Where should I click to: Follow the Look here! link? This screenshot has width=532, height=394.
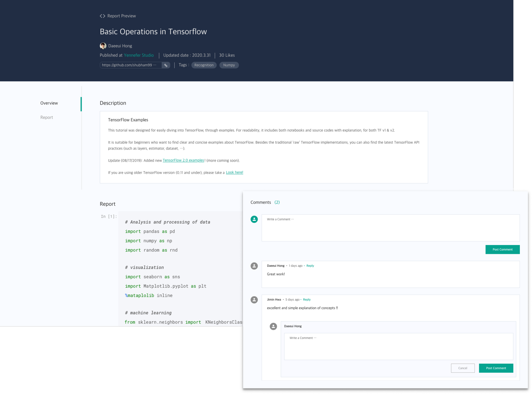click(235, 172)
